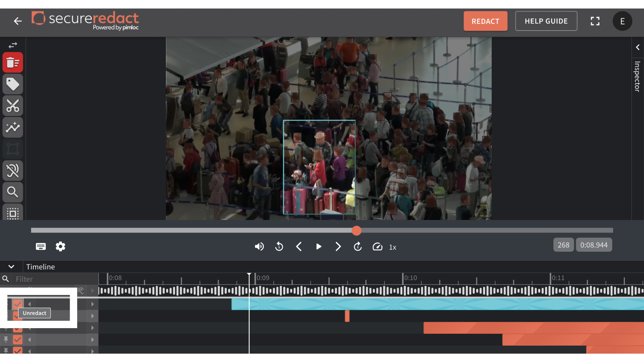Open the keyboard shortcuts icon
This screenshot has height=362, width=644.
tap(41, 247)
